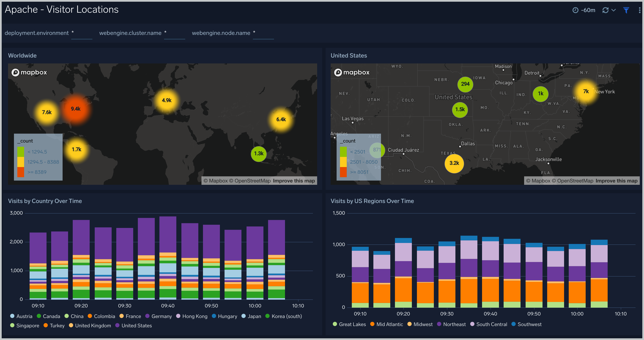Viewport: 644px width, 340px height.
Task: Click the United States panel title
Action: click(349, 55)
